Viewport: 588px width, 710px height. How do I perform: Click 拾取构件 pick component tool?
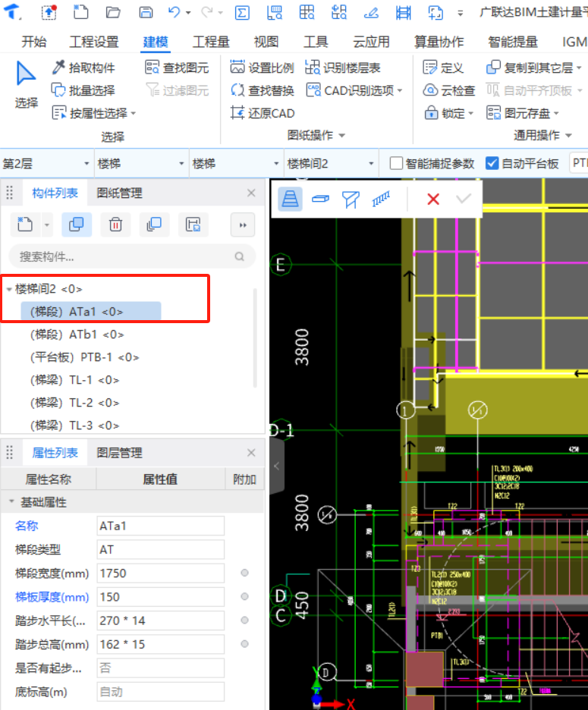[x=83, y=68]
